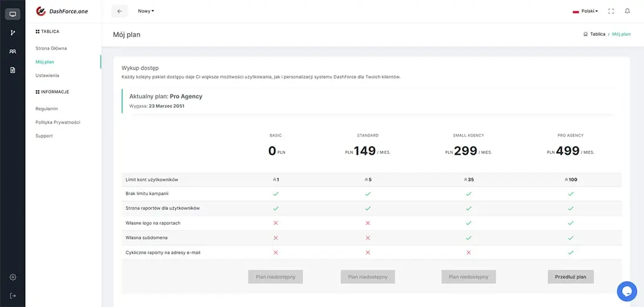
Task: Click the Basic price 0 PLN
Action: [x=276, y=151]
